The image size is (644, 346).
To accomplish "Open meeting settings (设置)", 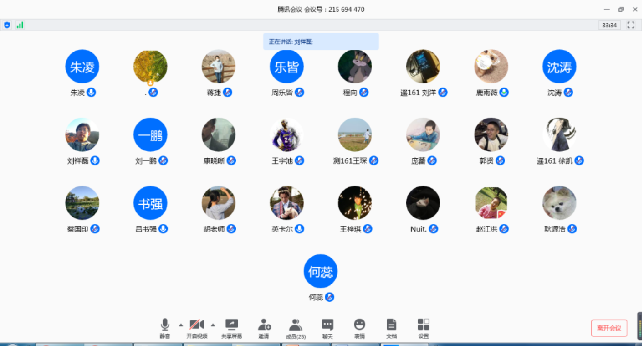I will [x=423, y=328].
